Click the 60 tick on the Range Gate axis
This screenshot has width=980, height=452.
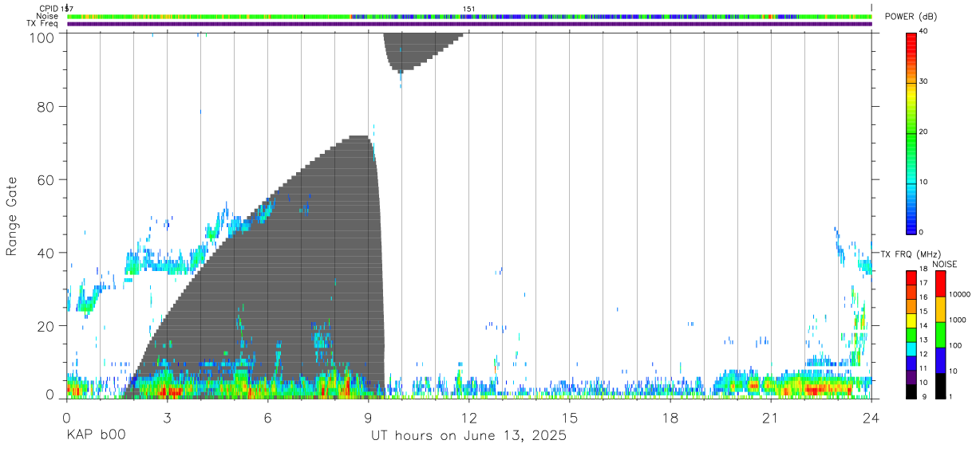tap(48, 179)
